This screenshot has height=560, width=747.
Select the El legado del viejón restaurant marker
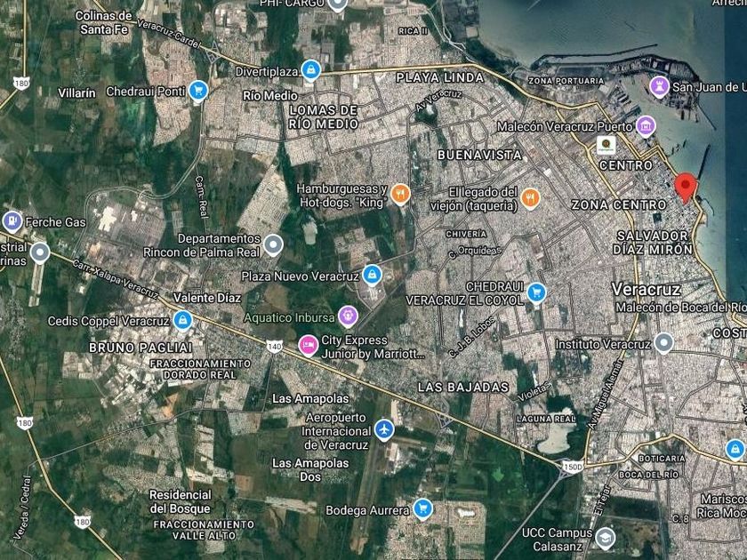coord(530,198)
